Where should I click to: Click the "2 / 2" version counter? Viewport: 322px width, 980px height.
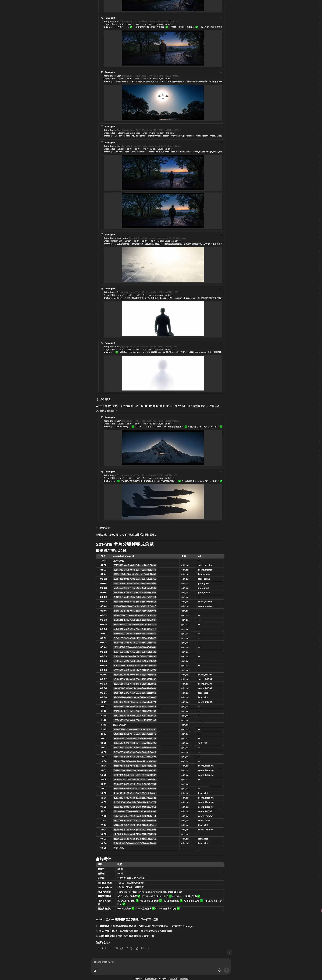[x=104, y=948]
